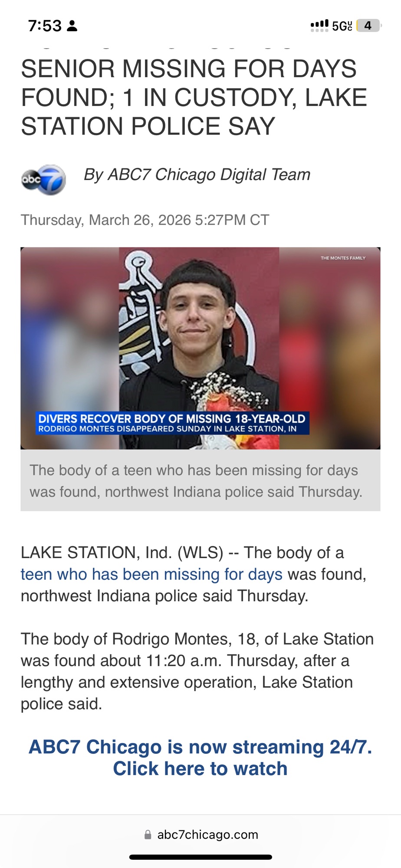Tap the "By ABC7 Chicago Digital Team" byline
This screenshot has width=401, height=868.
click(197, 174)
